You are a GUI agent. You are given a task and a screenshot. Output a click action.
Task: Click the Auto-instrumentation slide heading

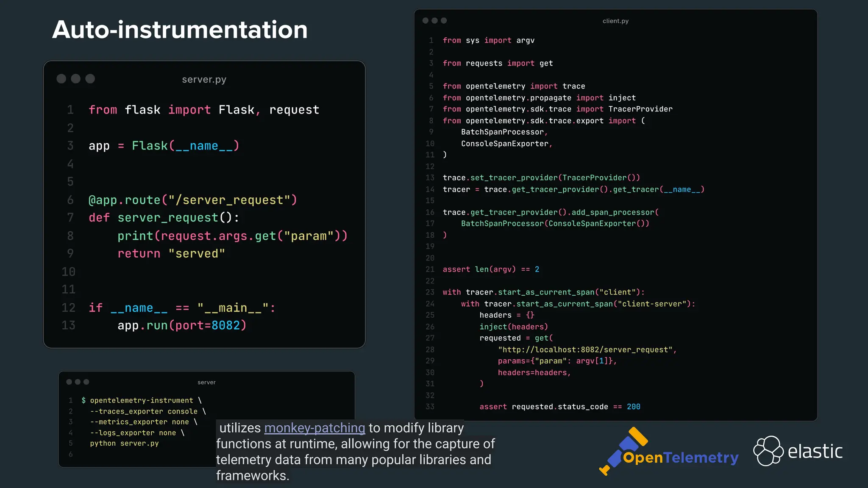[180, 30]
